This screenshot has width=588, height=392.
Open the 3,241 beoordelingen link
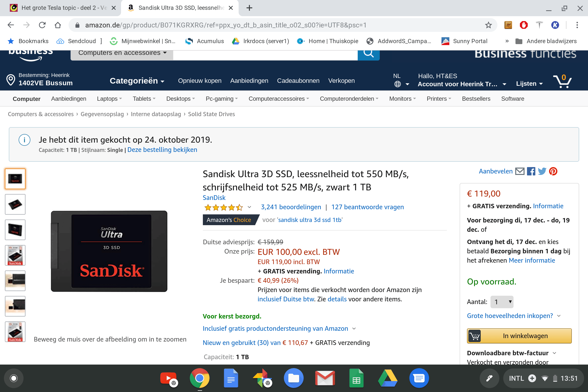click(x=291, y=207)
